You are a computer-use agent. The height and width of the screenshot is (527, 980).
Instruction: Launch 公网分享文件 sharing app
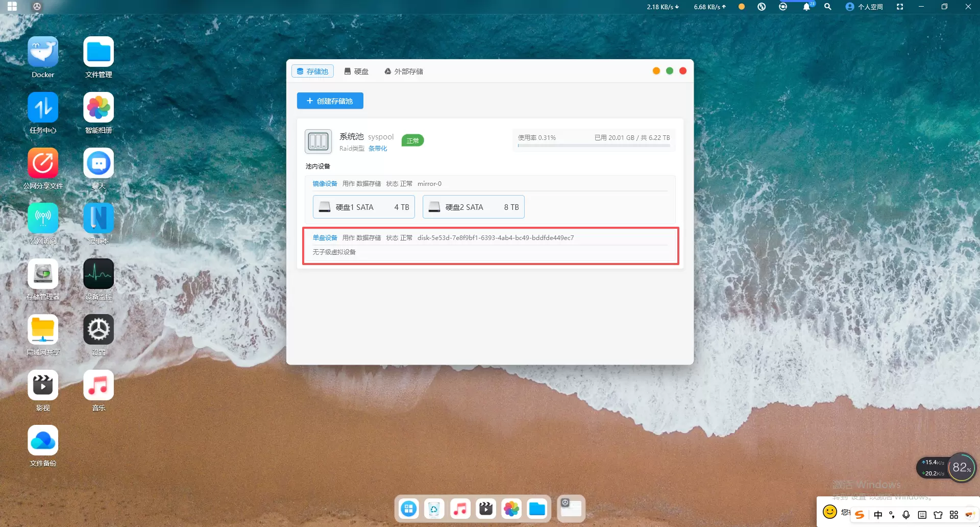(43, 164)
